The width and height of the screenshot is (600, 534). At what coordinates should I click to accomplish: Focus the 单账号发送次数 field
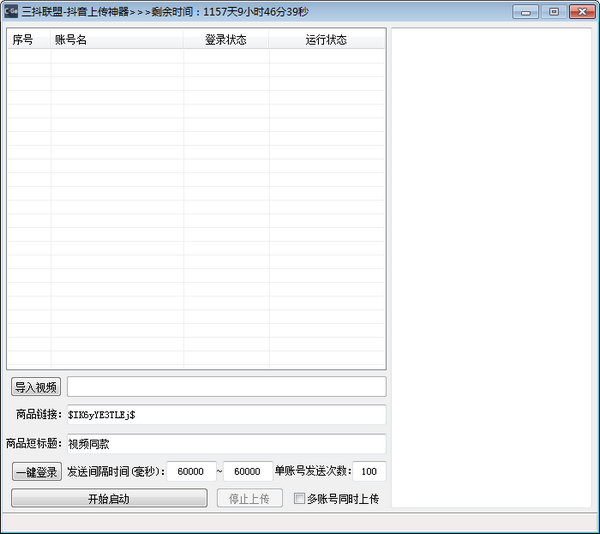(369, 471)
